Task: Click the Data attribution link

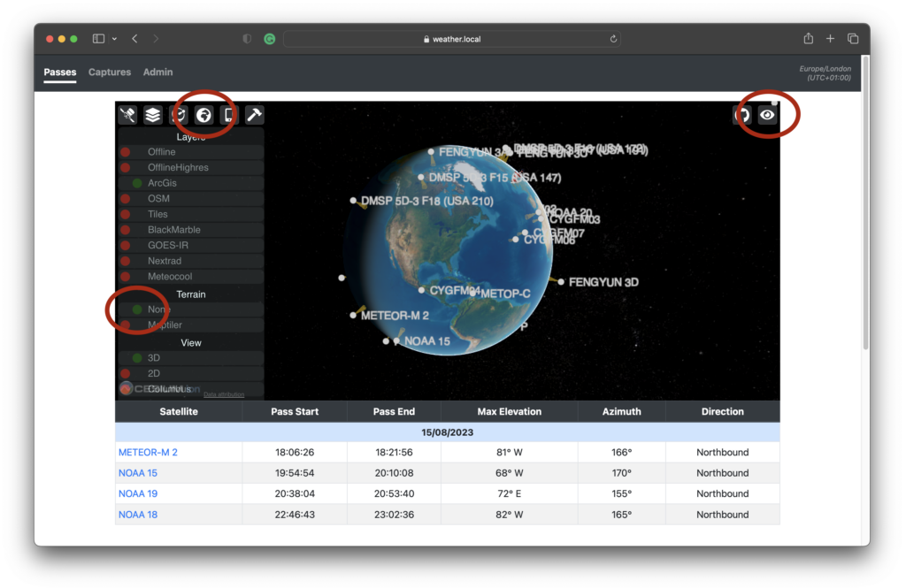Action: click(222, 393)
